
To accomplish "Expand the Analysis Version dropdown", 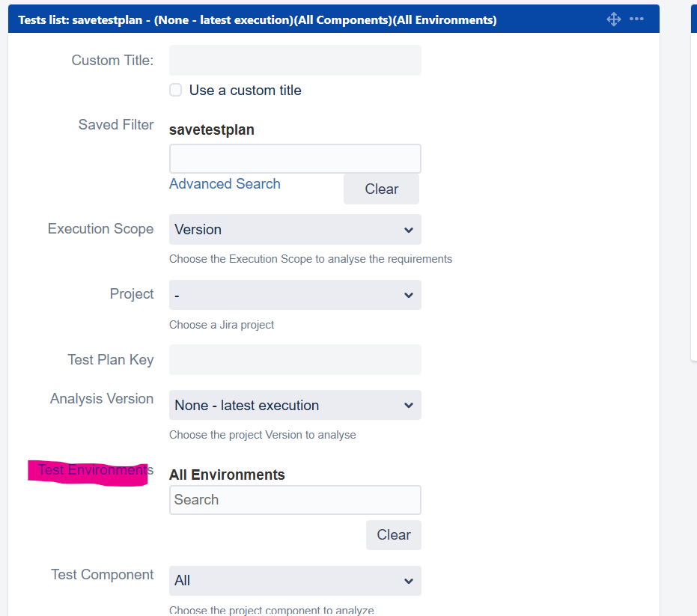I will pos(295,405).
